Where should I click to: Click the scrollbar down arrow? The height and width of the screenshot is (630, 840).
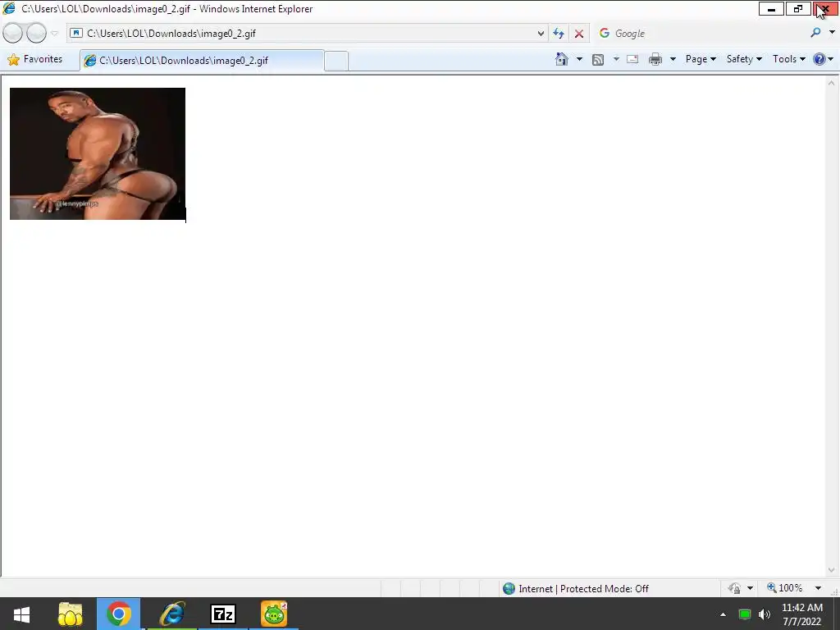(832, 570)
